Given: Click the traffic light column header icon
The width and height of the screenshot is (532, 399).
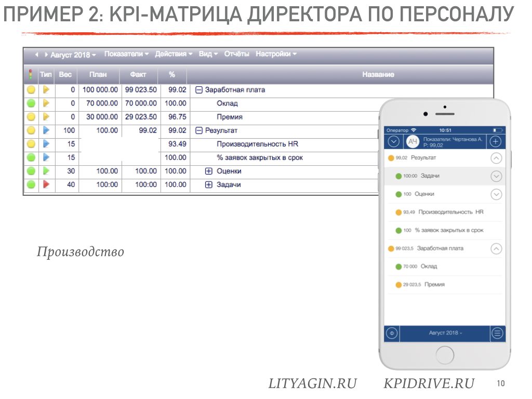Looking at the screenshot, I should click(31, 74).
